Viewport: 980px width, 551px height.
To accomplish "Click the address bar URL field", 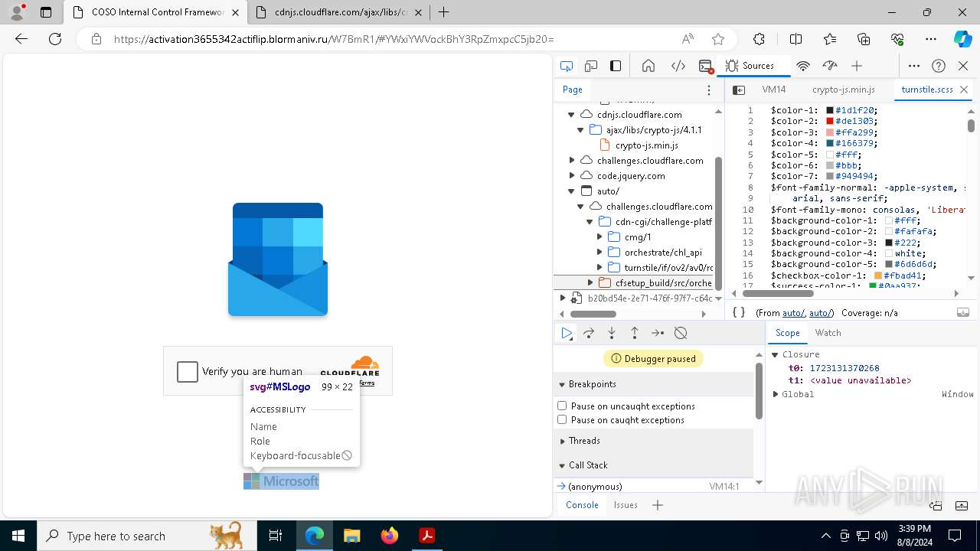I will [x=390, y=39].
